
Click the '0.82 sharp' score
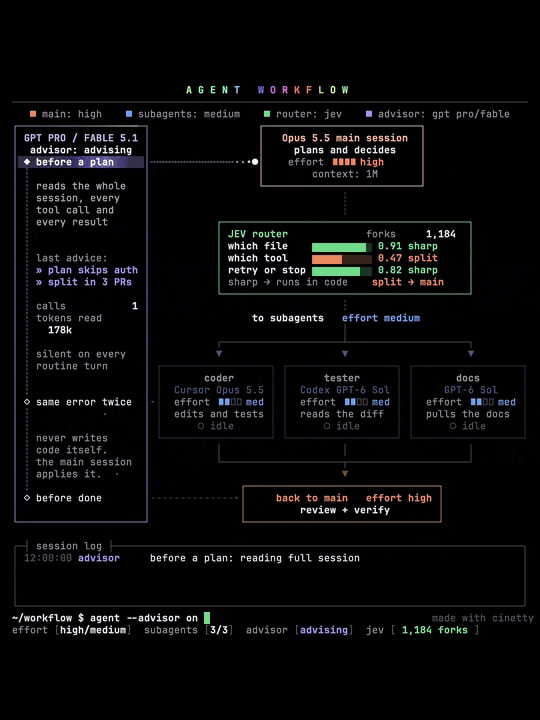pyautogui.click(x=408, y=270)
